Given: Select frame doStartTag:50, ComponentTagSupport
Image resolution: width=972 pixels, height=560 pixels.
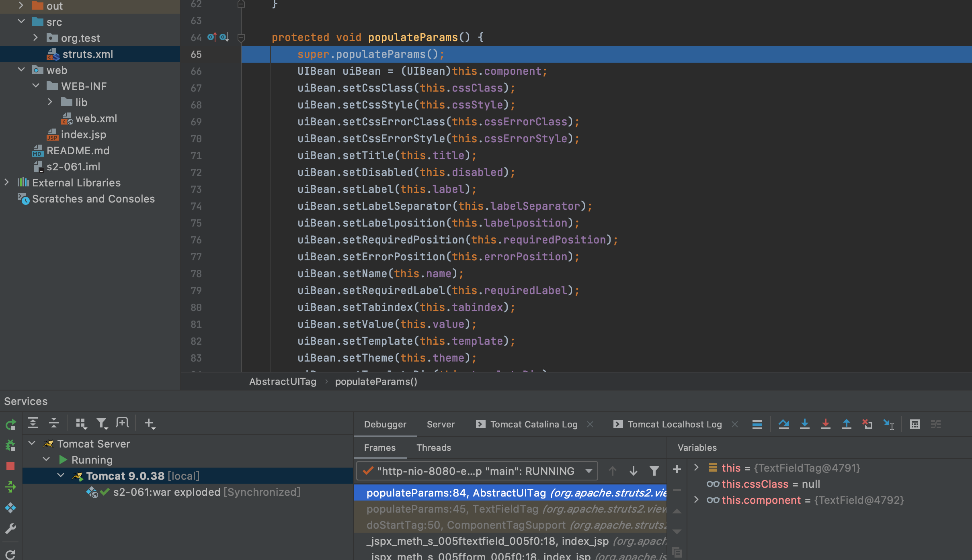Looking at the screenshot, I should click(510, 525).
